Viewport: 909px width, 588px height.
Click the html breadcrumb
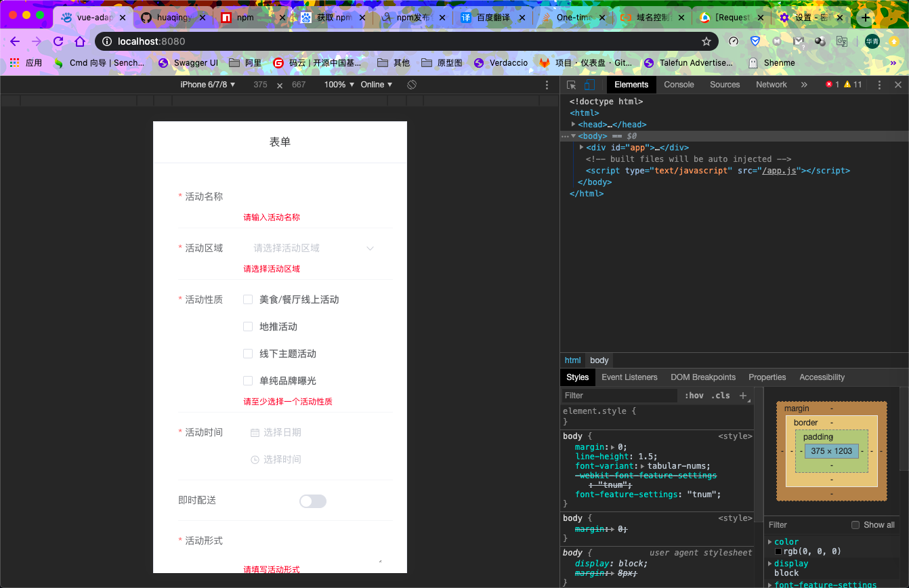(572, 360)
